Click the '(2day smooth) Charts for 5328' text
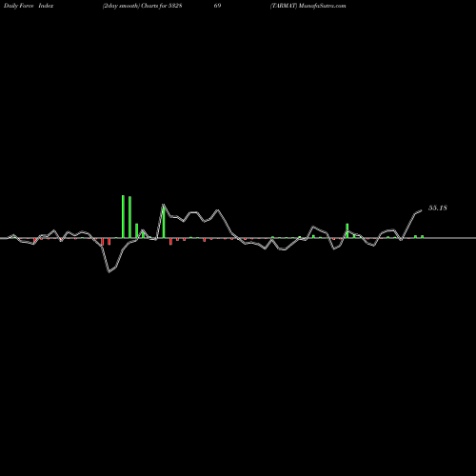The image size is (476, 476). pos(142,6)
